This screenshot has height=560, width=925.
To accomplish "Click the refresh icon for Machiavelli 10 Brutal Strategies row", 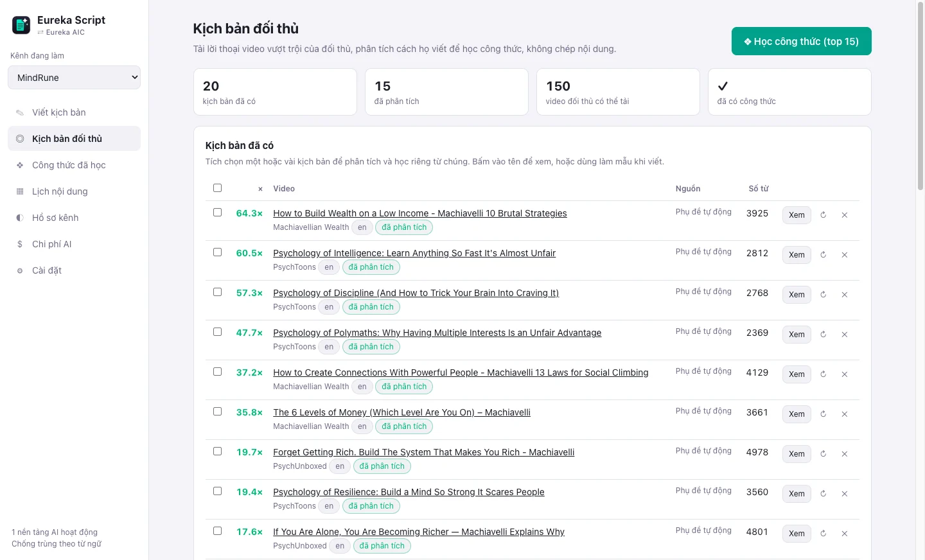I will click(x=823, y=215).
